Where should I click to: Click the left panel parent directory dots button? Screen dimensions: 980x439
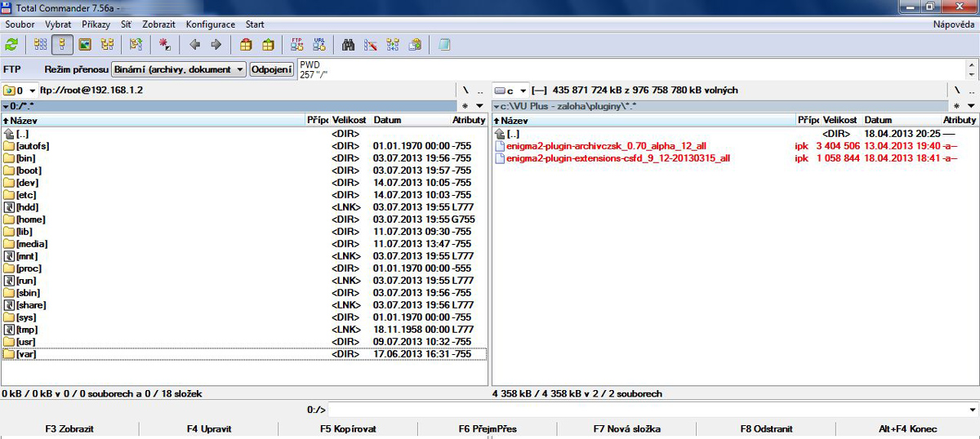point(480,90)
